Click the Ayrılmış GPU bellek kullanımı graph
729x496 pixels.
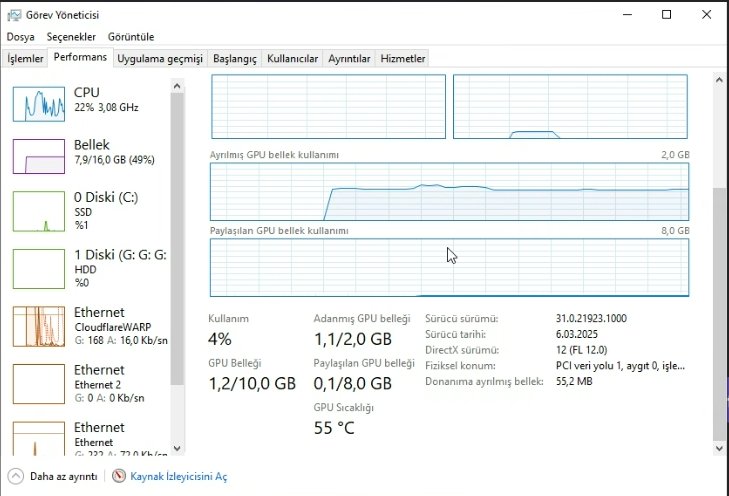click(x=449, y=192)
